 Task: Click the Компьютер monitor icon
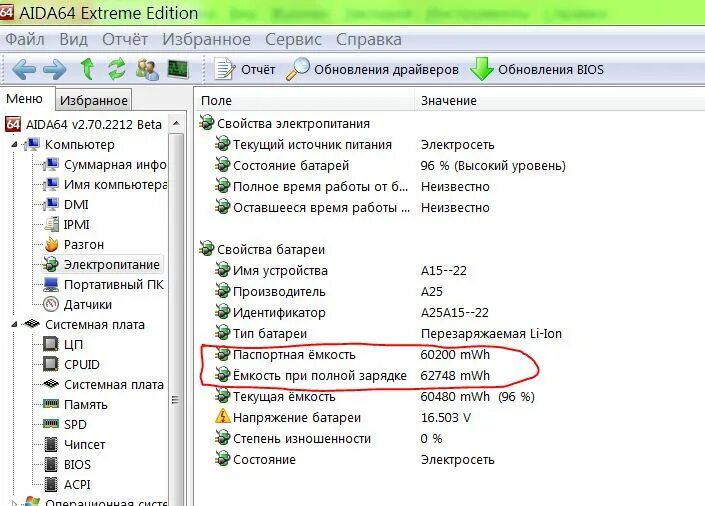coord(32,144)
